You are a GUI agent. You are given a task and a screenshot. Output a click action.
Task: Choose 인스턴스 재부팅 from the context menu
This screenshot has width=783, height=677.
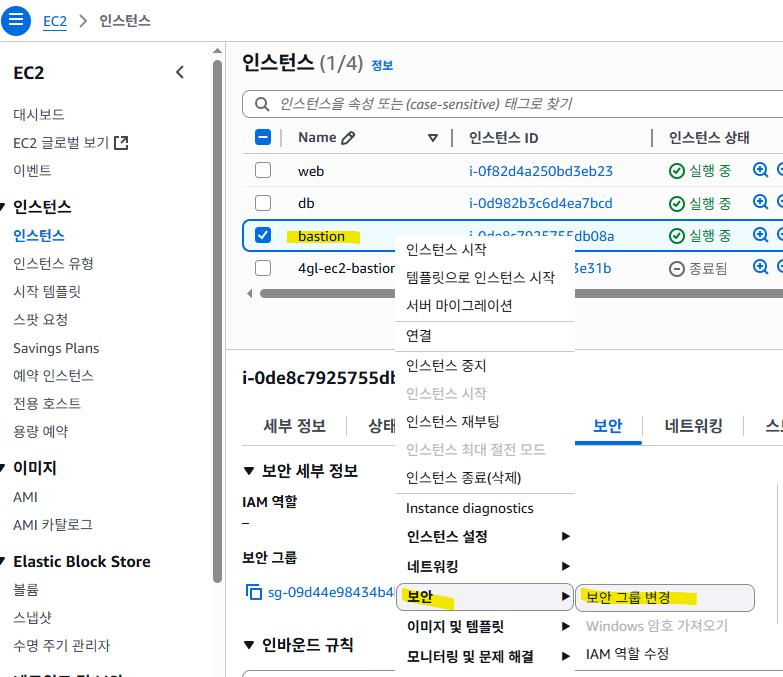(452, 421)
